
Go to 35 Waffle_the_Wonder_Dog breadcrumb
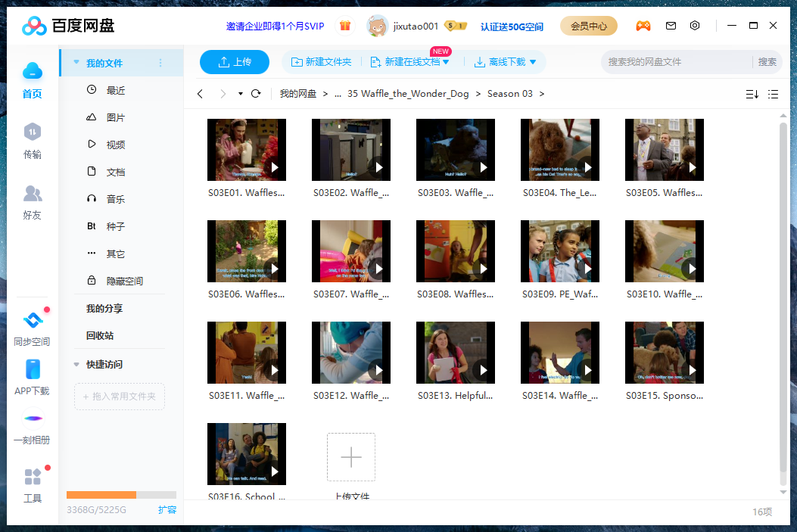click(408, 94)
